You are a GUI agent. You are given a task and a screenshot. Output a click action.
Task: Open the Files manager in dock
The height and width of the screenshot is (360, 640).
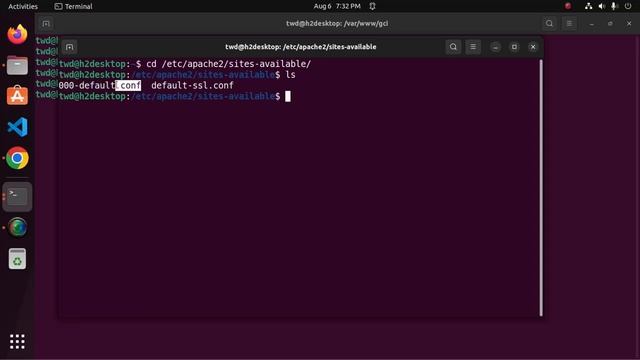pyautogui.click(x=17, y=66)
